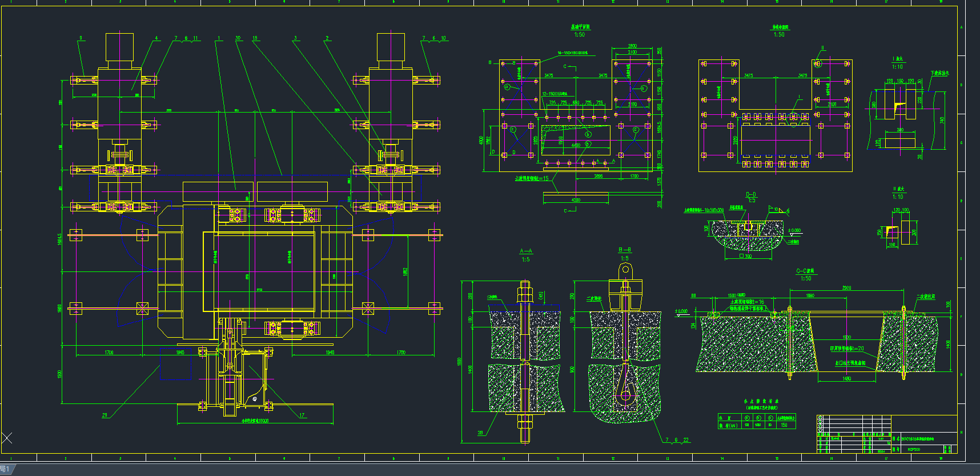
Task: Select part callout number 15
Action: pos(255,38)
